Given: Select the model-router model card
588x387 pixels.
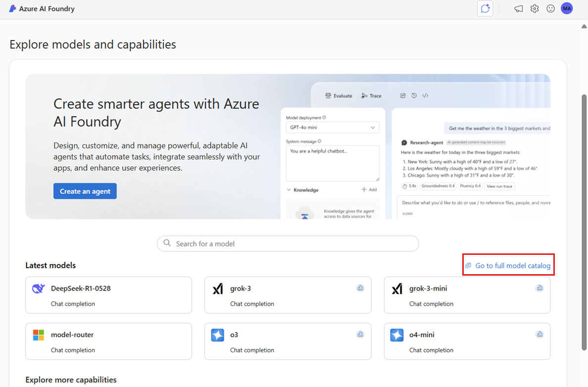Looking at the screenshot, I should tap(108, 341).
